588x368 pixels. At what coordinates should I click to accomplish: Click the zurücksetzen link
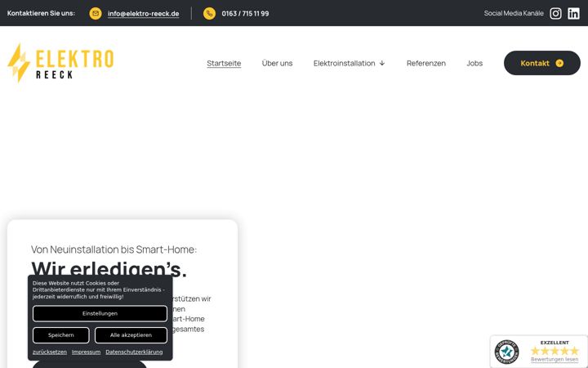50,352
